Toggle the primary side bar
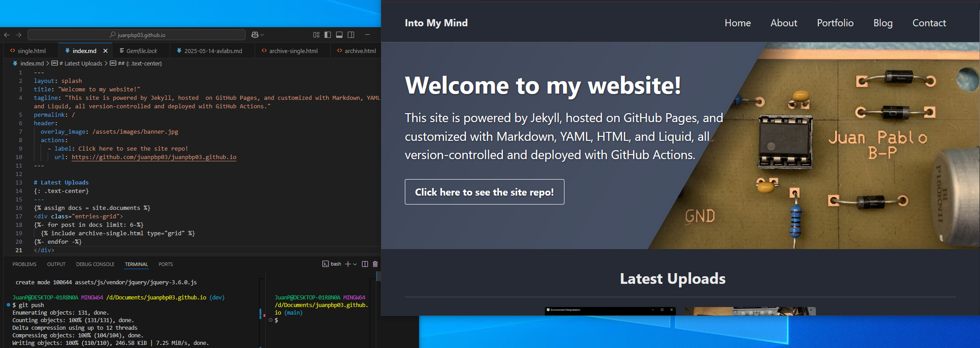 tap(328, 35)
